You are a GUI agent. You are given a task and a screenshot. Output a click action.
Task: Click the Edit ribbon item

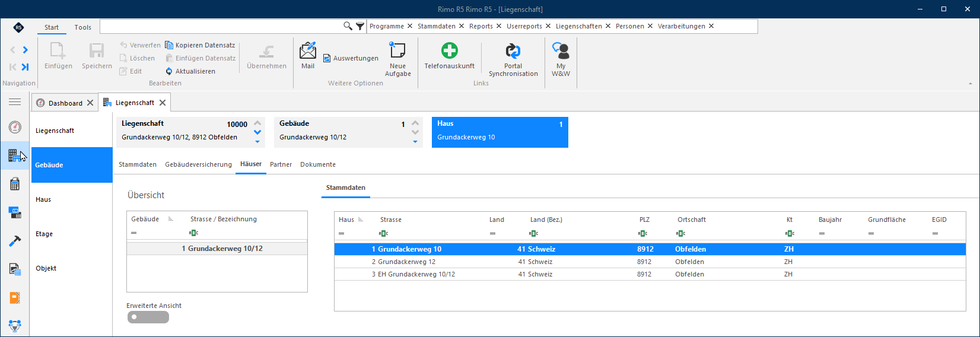pyautogui.click(x=131, y=71)
